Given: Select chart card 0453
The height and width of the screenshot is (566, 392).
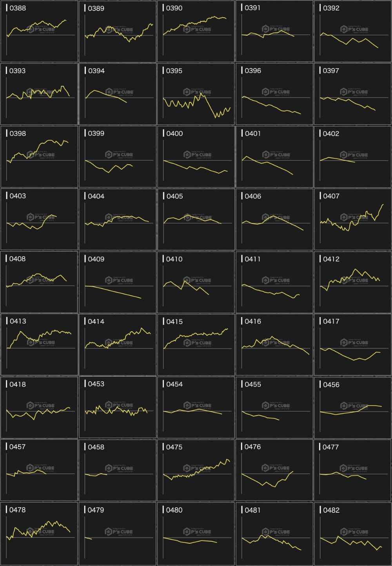Looking at the screenshot, I should 118,408.
